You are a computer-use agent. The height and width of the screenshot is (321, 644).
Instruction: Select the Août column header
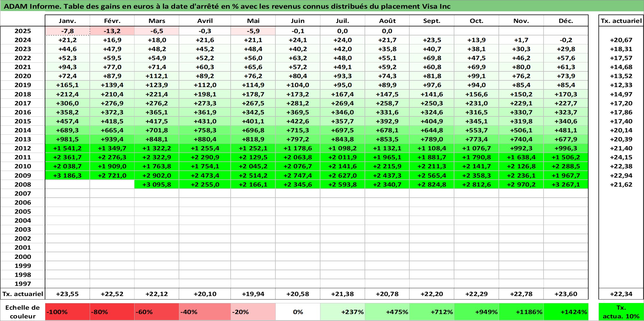pyautogui.click(x=387, y=21)
